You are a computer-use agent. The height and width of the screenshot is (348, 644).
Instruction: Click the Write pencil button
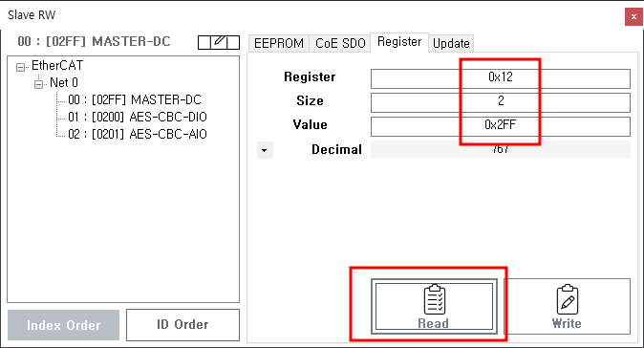click(568, 307)
